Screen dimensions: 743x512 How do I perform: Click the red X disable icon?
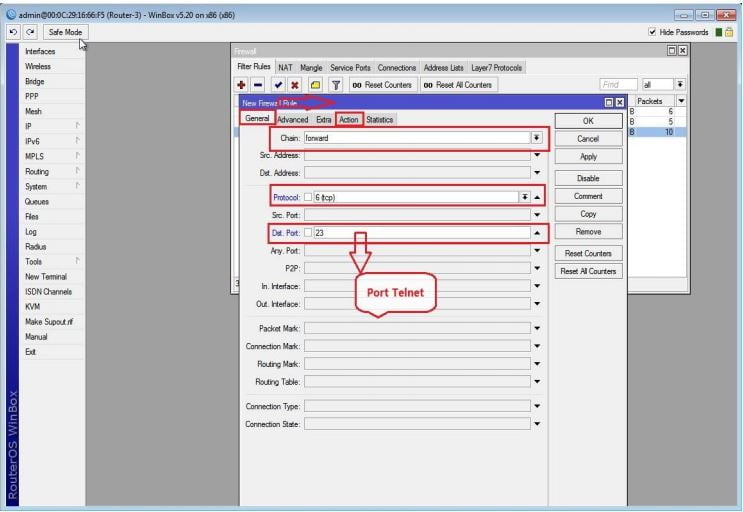295,85
